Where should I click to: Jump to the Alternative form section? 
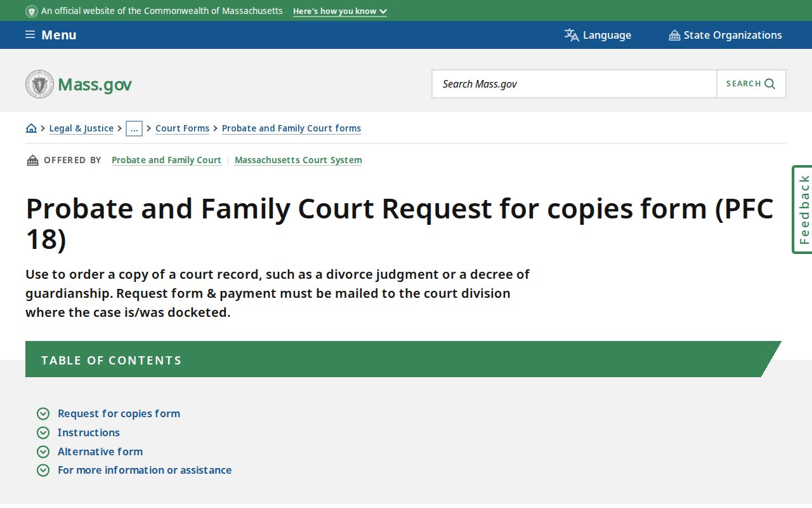click(100, 451)
